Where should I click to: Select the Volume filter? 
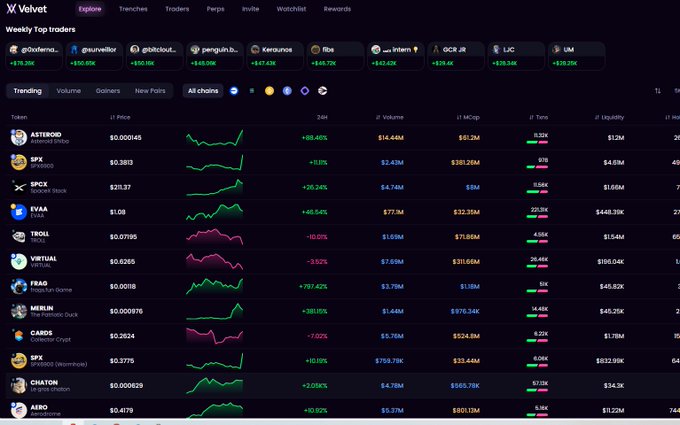pos(69,91)
